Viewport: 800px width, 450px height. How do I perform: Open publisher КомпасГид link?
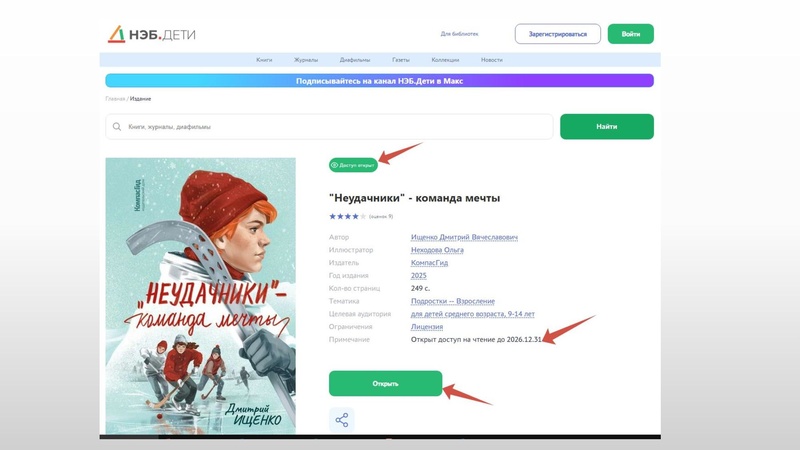pyautogui.click(x=429, y=263)
